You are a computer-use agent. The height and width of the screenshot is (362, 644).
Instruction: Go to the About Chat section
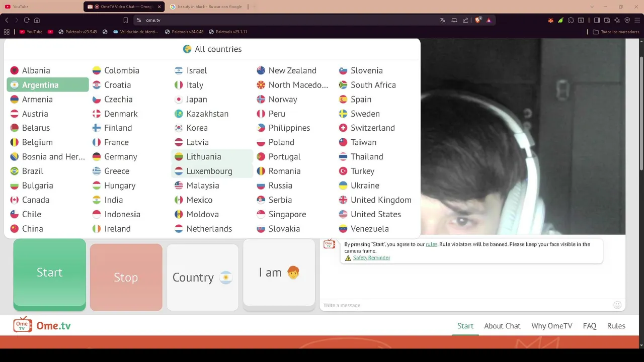(x=502, y=326)
